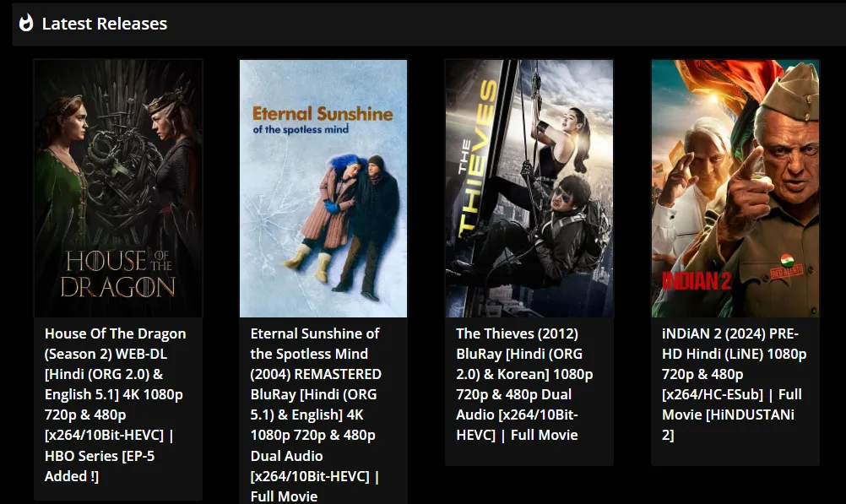846x504 pixels.
Task: Open iNDiAN 2 (2024) PRE-HD title link
Action: [734, 384]
